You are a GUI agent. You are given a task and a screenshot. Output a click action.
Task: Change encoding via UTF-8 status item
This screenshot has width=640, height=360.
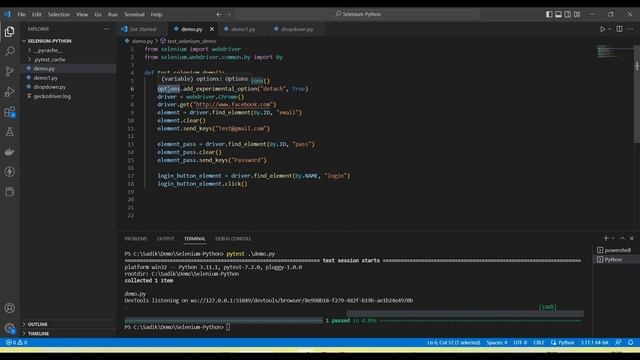[x=520, y=342]
